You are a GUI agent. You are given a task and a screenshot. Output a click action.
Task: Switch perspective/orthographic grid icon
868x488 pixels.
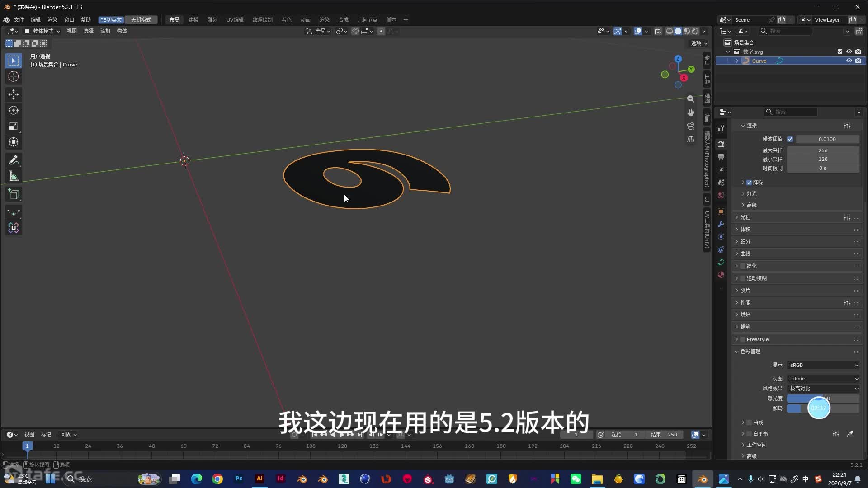691,140
